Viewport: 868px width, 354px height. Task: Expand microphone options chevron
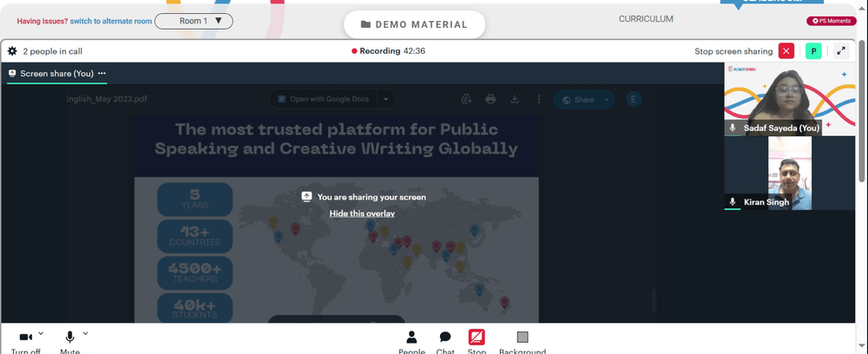pos(85,333)
